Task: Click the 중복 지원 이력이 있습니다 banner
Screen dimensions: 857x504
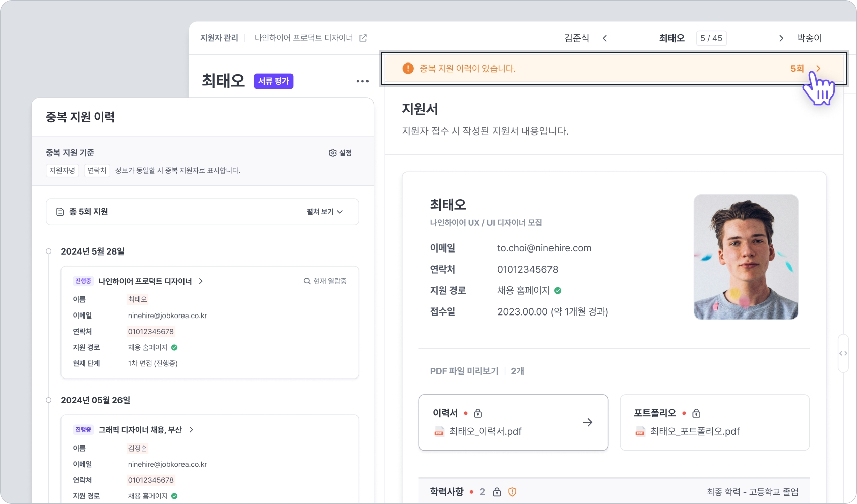Action: tap(614, 68)
